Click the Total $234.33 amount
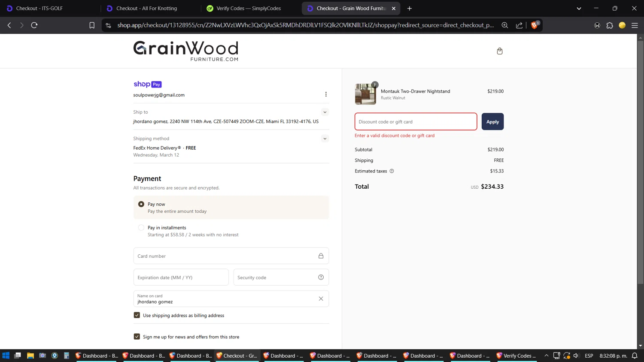644x362 pixels. (x=492, y=187)
